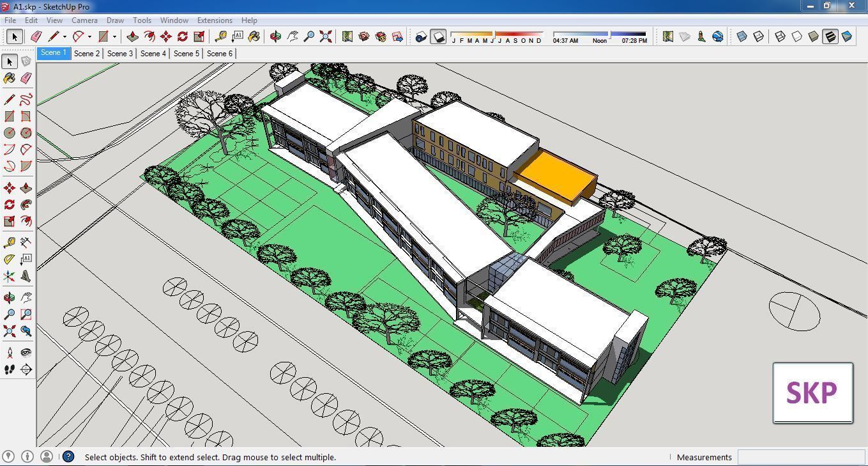This screenshot has width=868, height=466.
Task: Switch to Scene 3 tab
Action: tap(120, 54)
